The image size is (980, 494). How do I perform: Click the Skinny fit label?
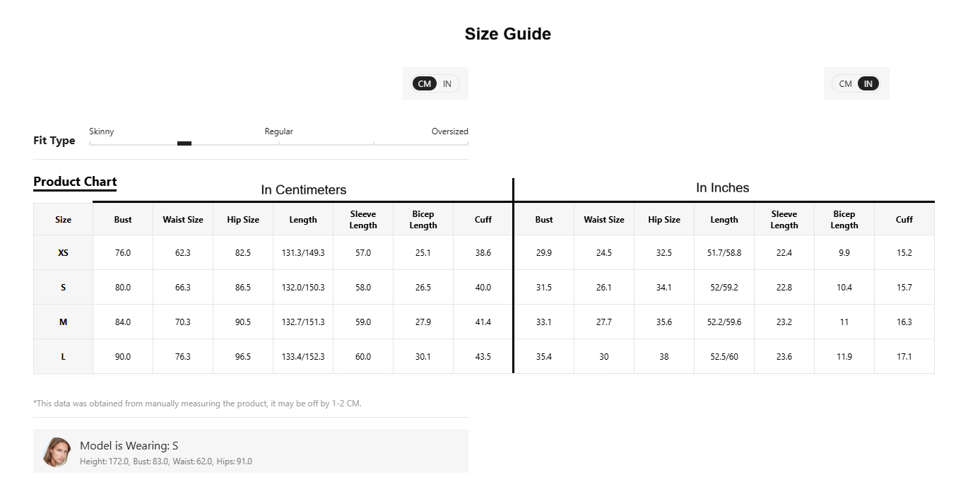102,131
